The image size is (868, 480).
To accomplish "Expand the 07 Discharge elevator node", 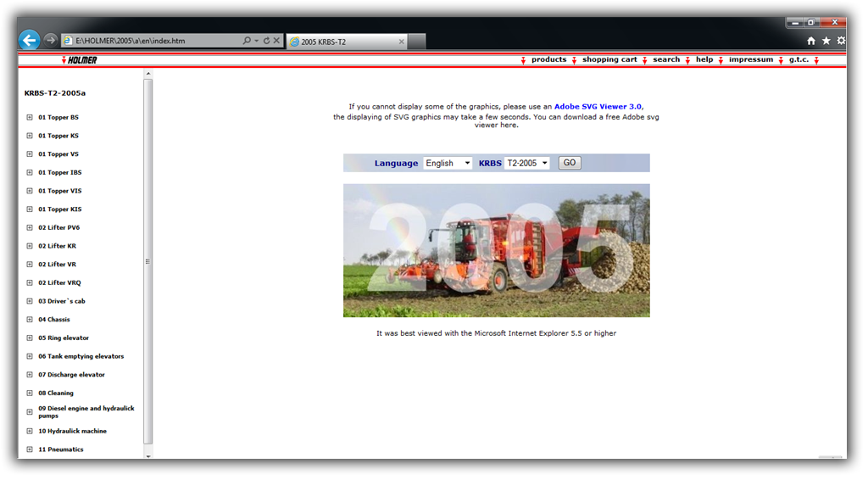I will (30, 375).
